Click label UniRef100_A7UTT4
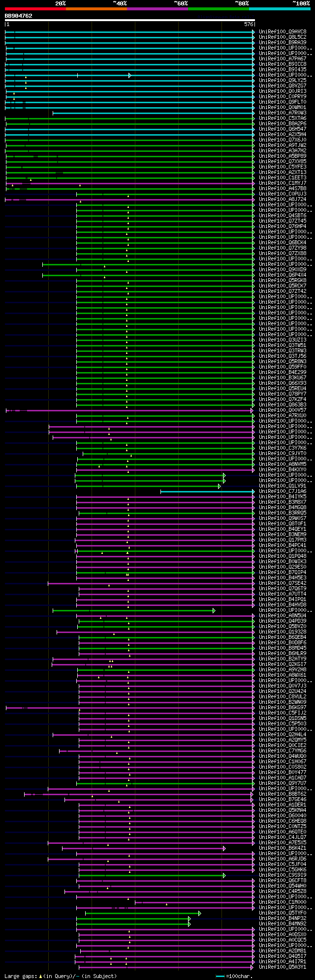This screenshot has width=315, height=980. tap(283, 594)
